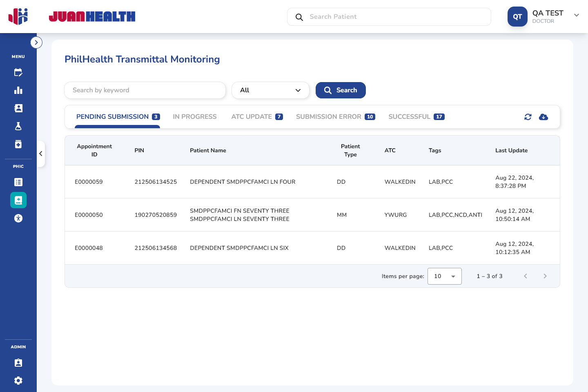Click the JUANHEALTH wordmark
Screen dimensions: 588x392
[x=92, y=16]
